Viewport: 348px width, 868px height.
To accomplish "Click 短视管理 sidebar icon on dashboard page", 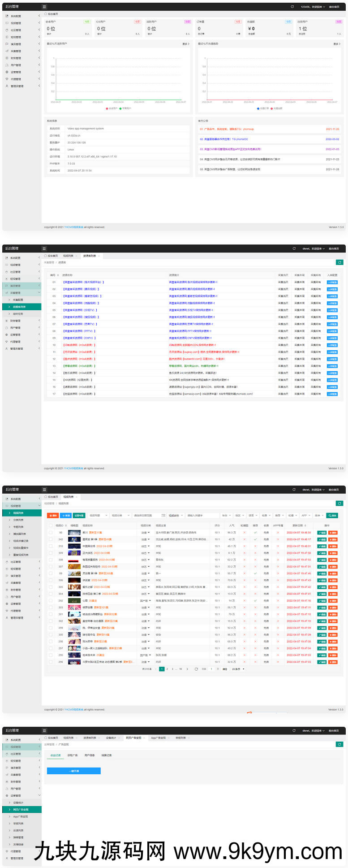I will (x=7, y=37).
